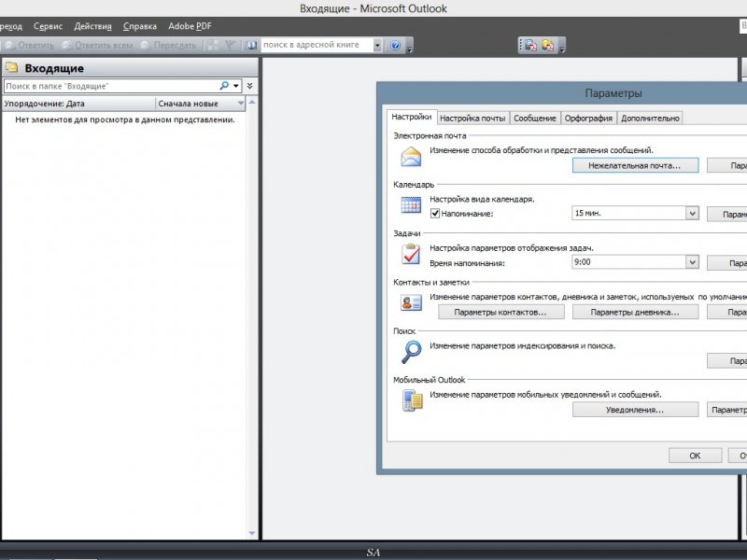This screenshot has height=560, width=747.
Task: Expand the address book search dropdown
Action: (x=377, y=45)
